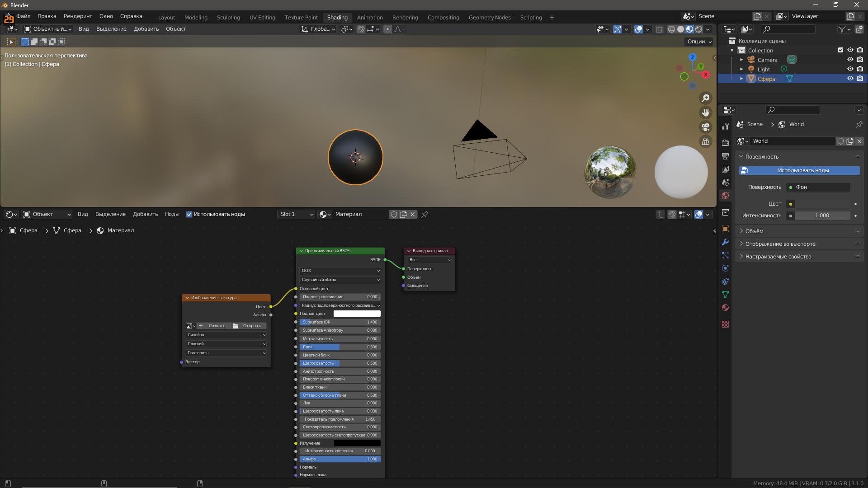Screen dimensions: 868x488
Task: Hide the Camera object in viewport
Action: (x=850, y=60)
